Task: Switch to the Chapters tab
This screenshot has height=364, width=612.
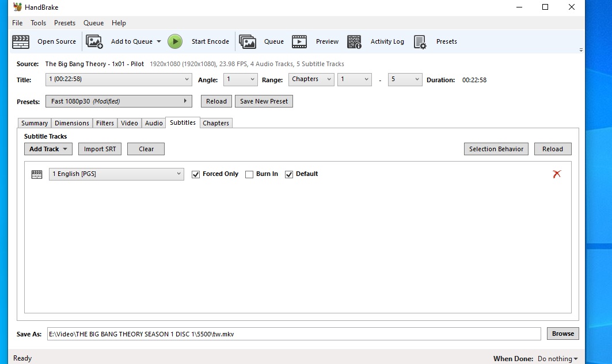Action: [x=216, y=123]
